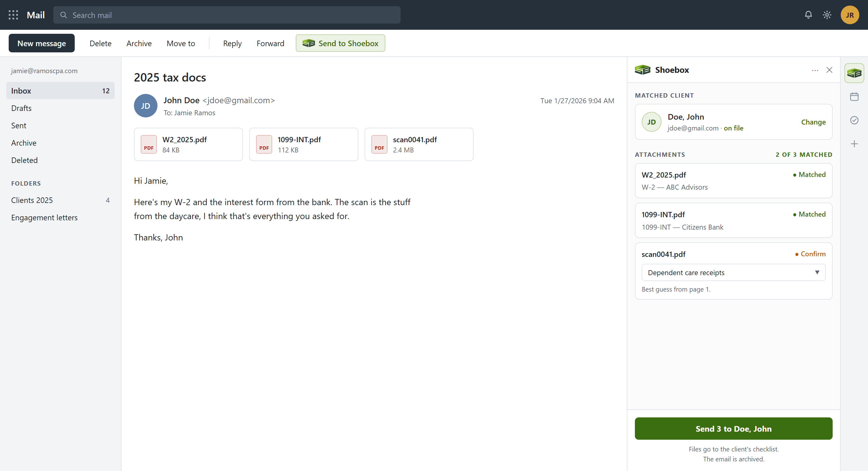Open the Engagement letters folder
Screen dimensions: 868x471
[x=60, y=217]
